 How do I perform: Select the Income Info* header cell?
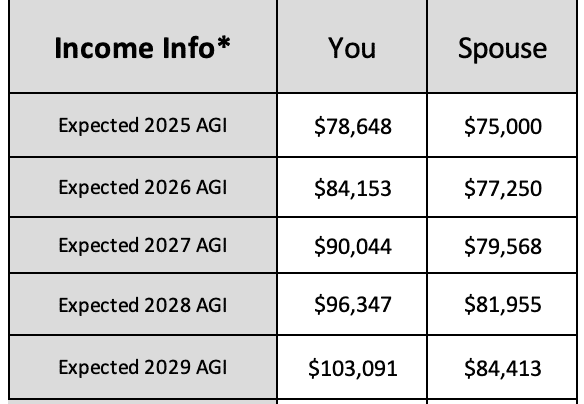pos(143,46)
